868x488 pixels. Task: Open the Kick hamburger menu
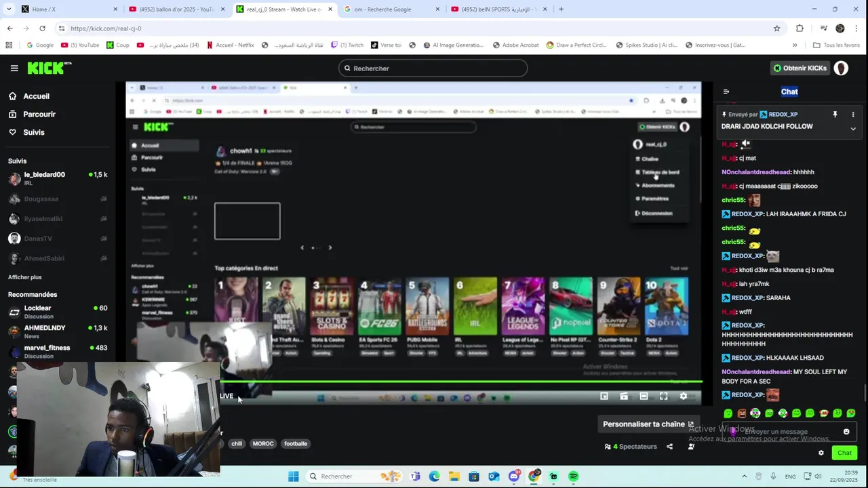14,68
